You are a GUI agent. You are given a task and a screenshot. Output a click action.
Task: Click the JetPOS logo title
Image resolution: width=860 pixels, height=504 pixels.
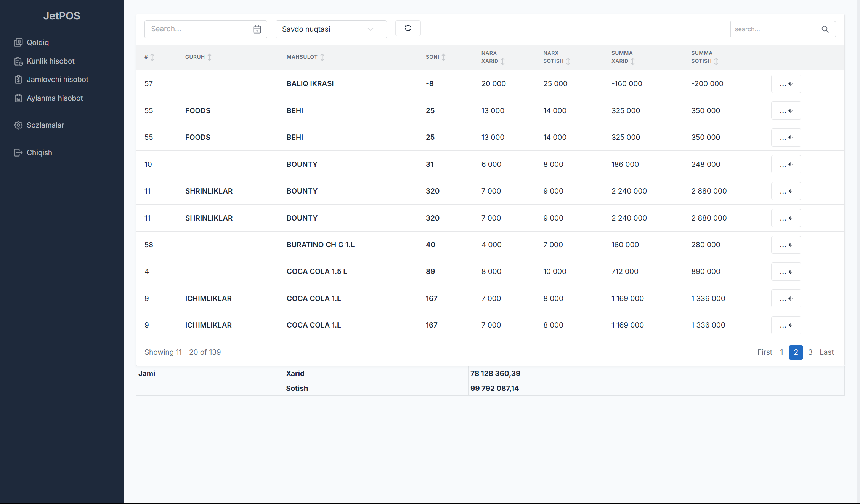pos(62,16)
